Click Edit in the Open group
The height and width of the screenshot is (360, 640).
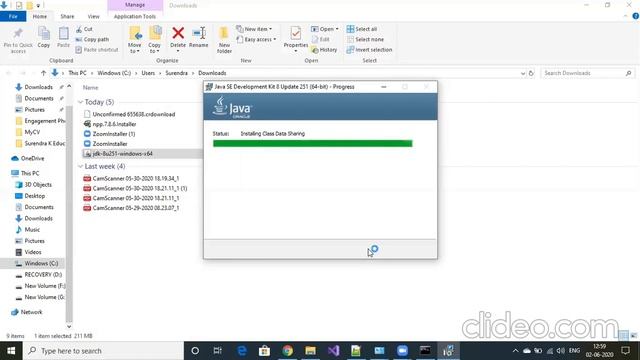321,39
